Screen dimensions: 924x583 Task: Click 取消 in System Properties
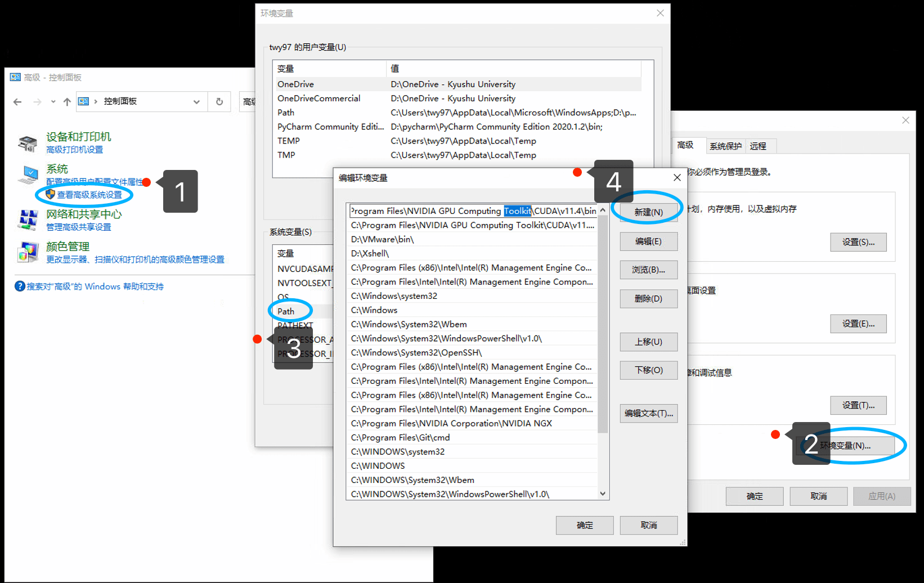[819, 496]
